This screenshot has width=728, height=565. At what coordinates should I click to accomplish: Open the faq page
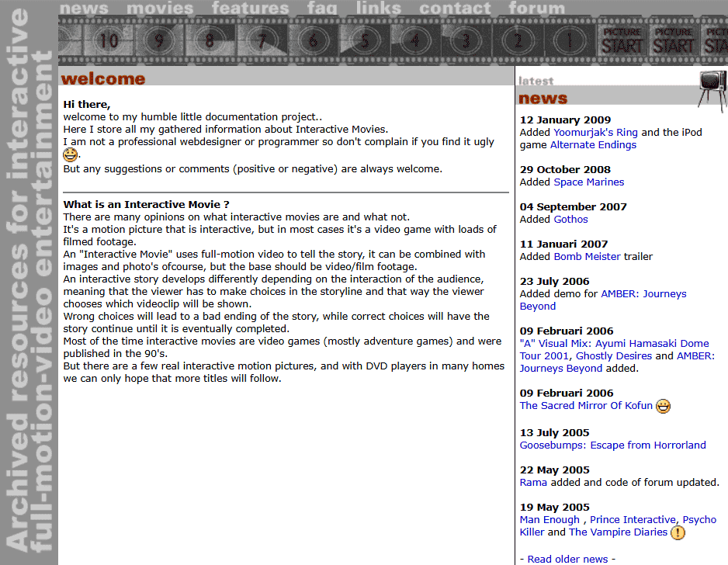322,9
